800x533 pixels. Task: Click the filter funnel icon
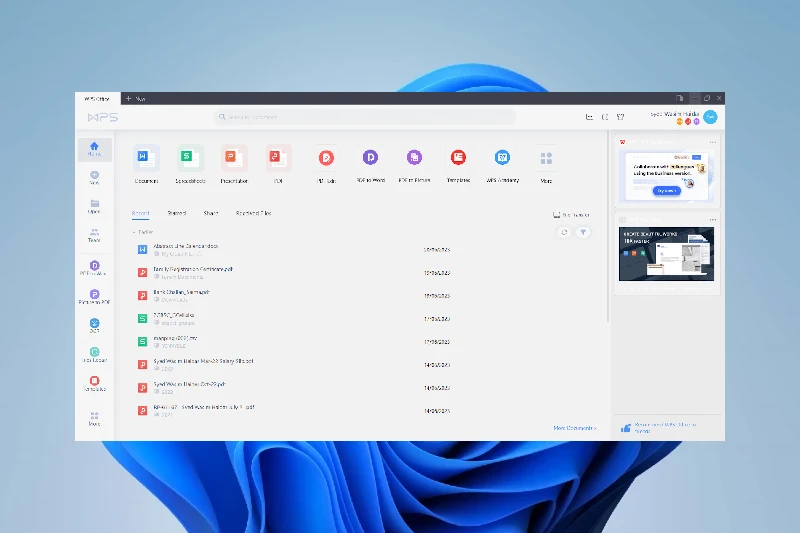coord(583,232)
